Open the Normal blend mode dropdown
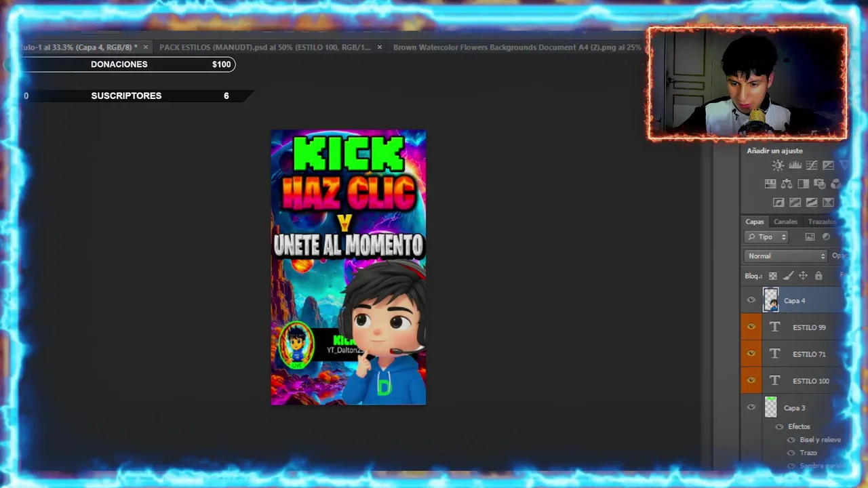 coord(785,256)
